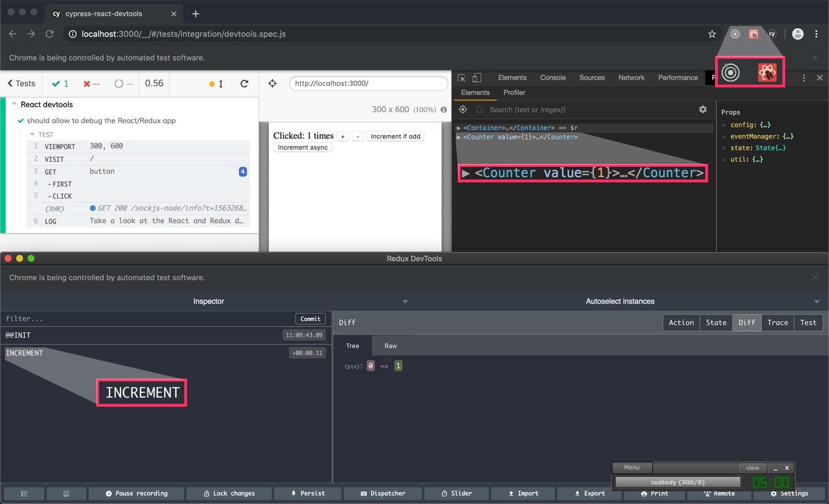Open the Trace tab in Redux Diff panel

pos(777,322)
